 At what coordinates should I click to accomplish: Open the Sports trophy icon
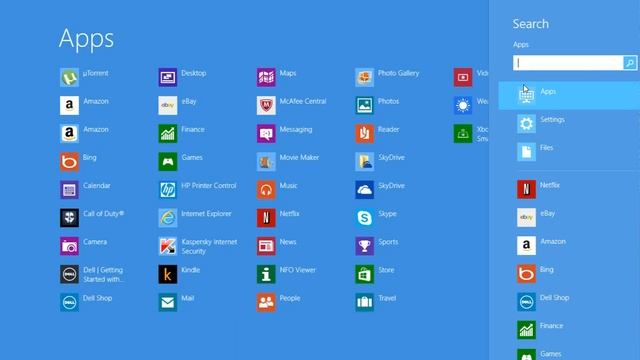point(364,246)
